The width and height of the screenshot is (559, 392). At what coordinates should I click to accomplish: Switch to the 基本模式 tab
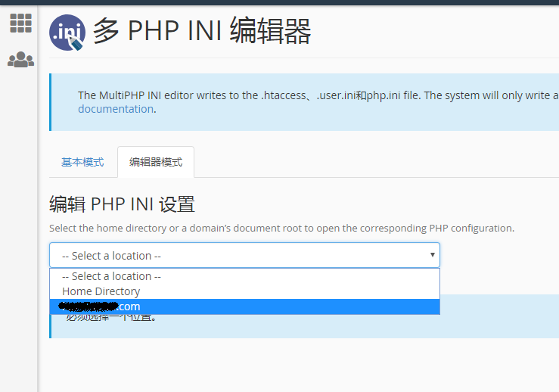click(82, 162)
